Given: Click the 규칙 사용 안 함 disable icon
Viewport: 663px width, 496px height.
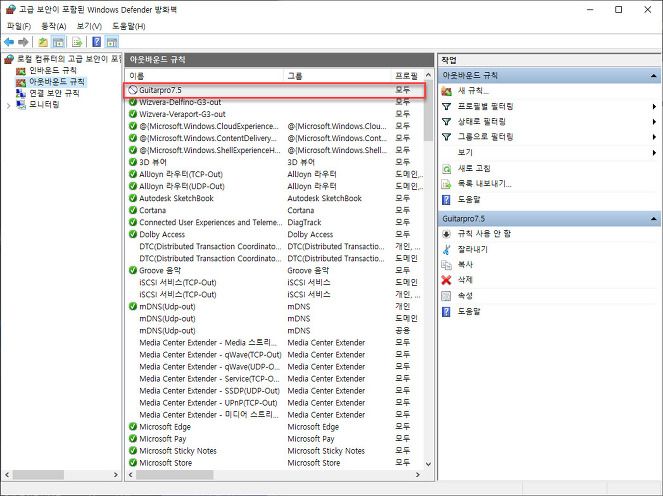Looking at the screenshot, I should 447,233.
